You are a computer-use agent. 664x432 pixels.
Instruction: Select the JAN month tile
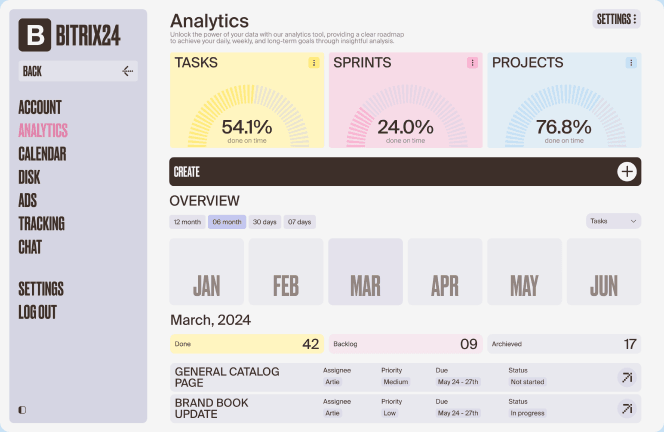pos(207,271)
